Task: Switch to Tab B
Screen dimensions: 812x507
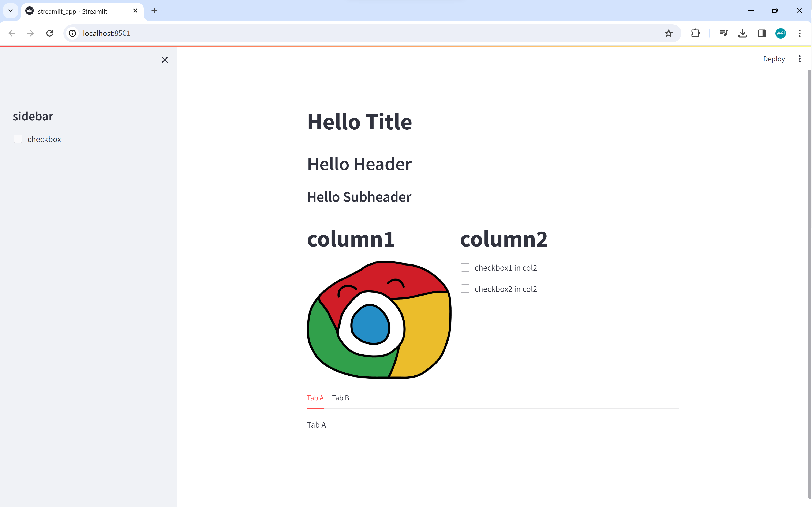Action: (340, 398)
